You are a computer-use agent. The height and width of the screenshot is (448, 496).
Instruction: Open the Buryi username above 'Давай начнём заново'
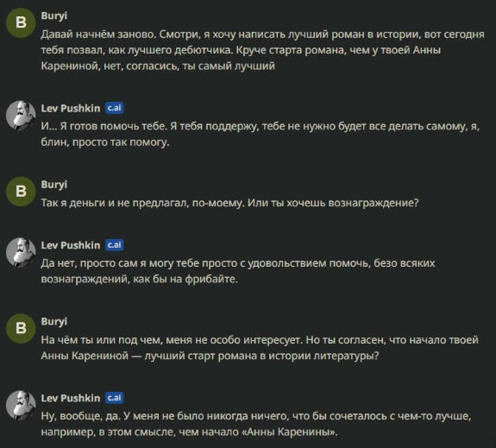point(54,16)
